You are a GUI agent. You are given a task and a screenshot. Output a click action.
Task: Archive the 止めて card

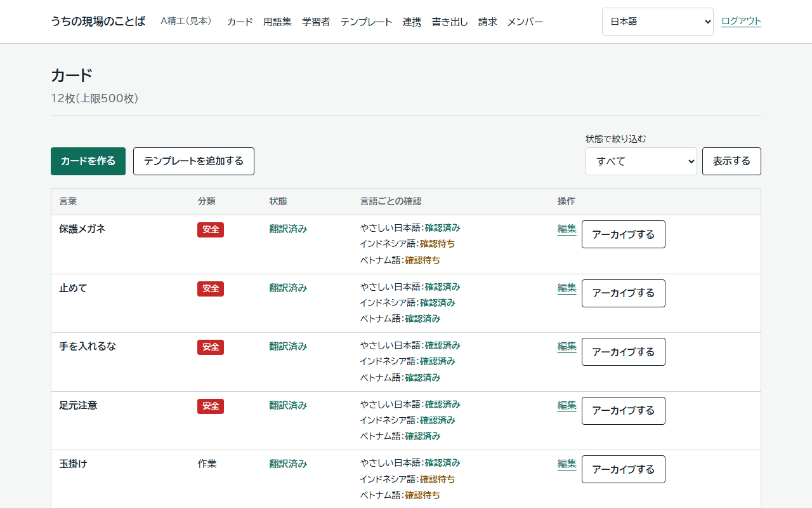point(624,293)
